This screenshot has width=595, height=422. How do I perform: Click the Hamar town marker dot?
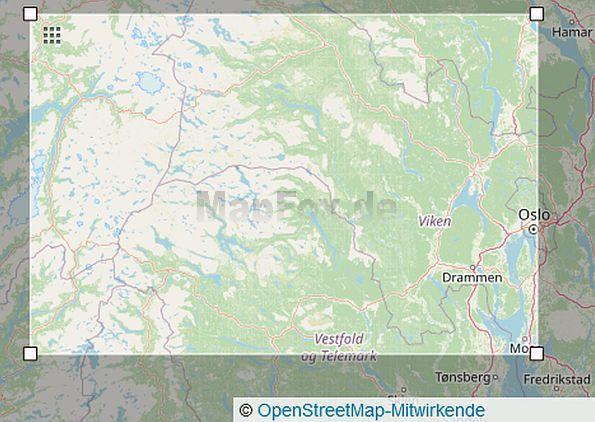[x=572, y=22]
